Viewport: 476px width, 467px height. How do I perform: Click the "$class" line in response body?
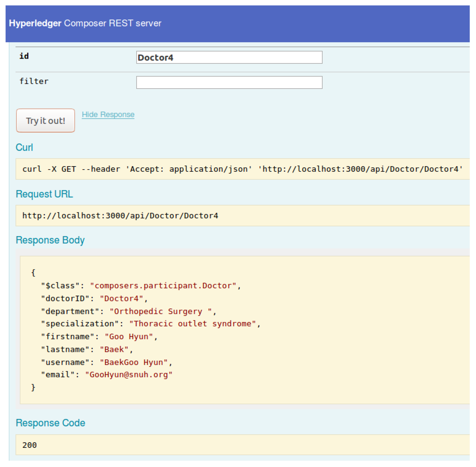pyautogui.click(x=141, y=286)
